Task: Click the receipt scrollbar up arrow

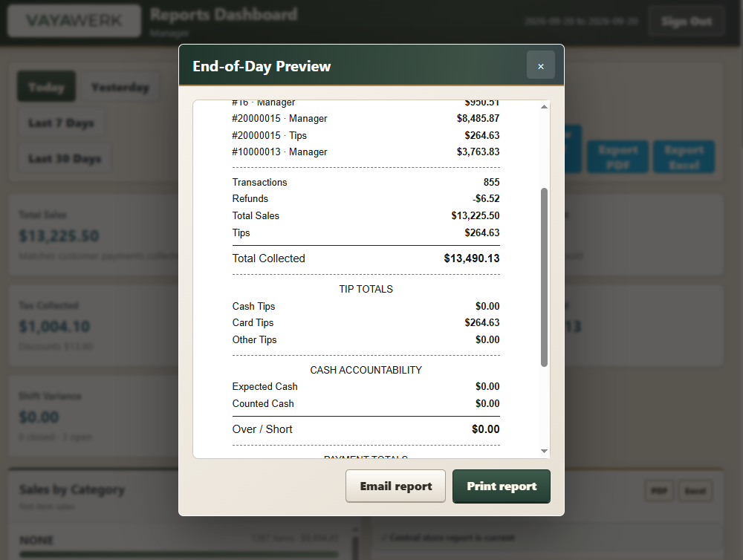Action: (x=544, y=107)
